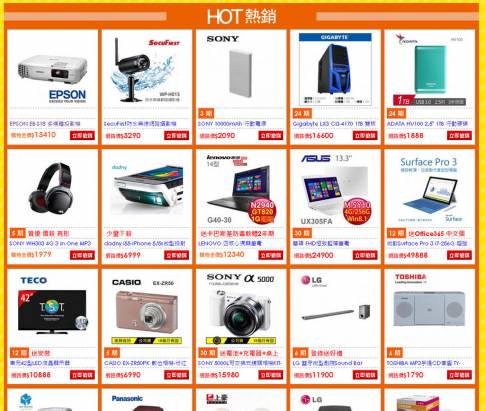Open the EPSON projector product image
The width and height of the screenshot is (485, 411).
(52, 70)
